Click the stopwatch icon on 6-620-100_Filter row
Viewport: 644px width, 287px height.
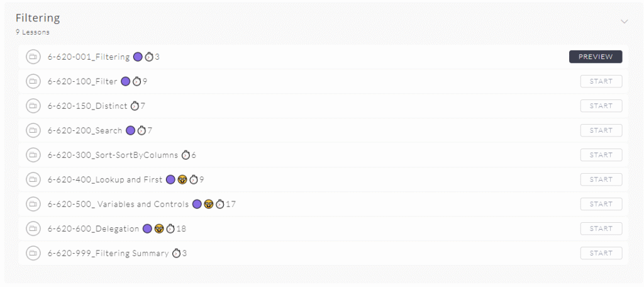136,81
